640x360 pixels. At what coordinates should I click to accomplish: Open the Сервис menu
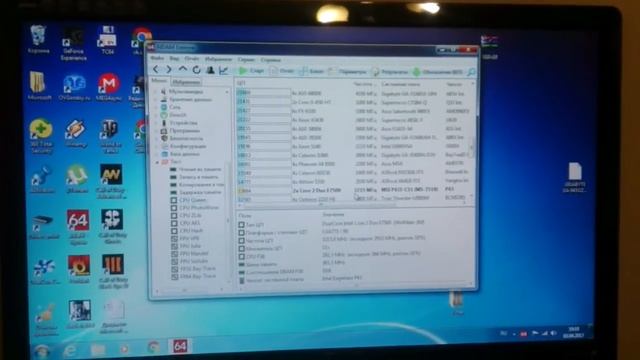(x=246, y=60)
